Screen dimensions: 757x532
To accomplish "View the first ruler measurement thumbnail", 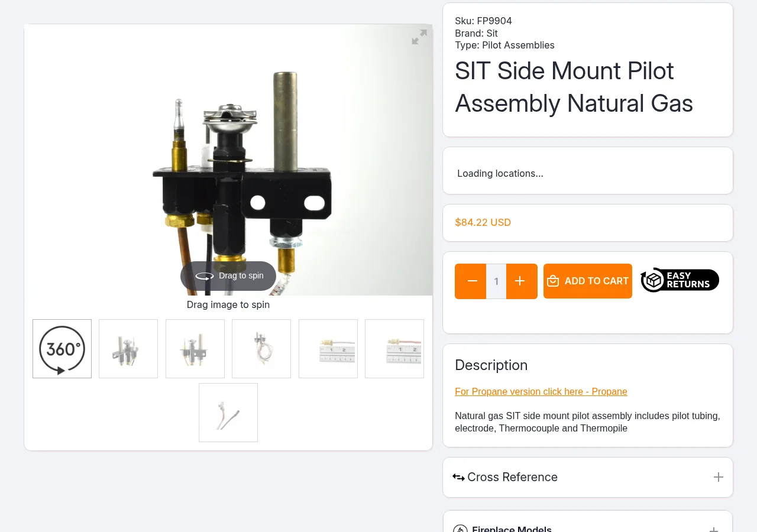I will point(328,349).
